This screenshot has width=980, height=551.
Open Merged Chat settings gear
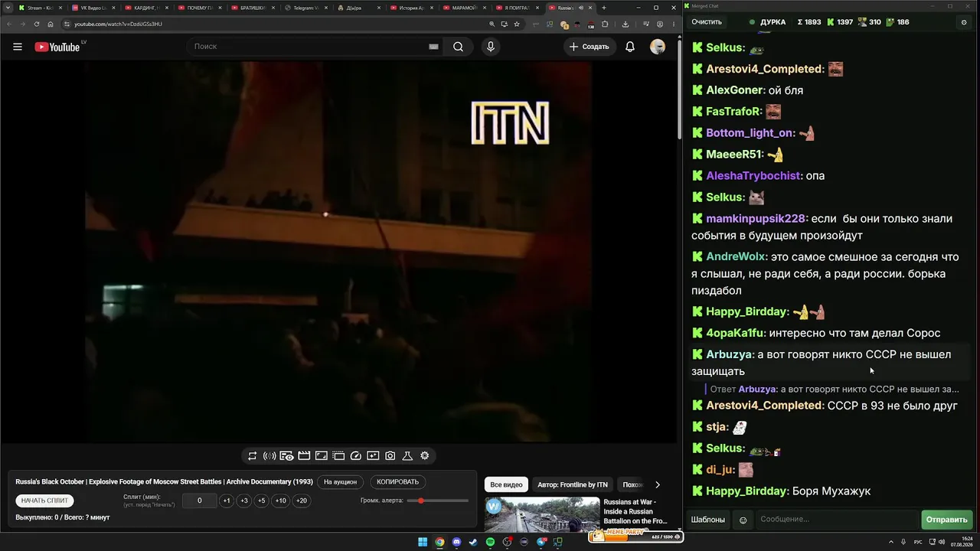pyautogui.click(x=964, y=22)
